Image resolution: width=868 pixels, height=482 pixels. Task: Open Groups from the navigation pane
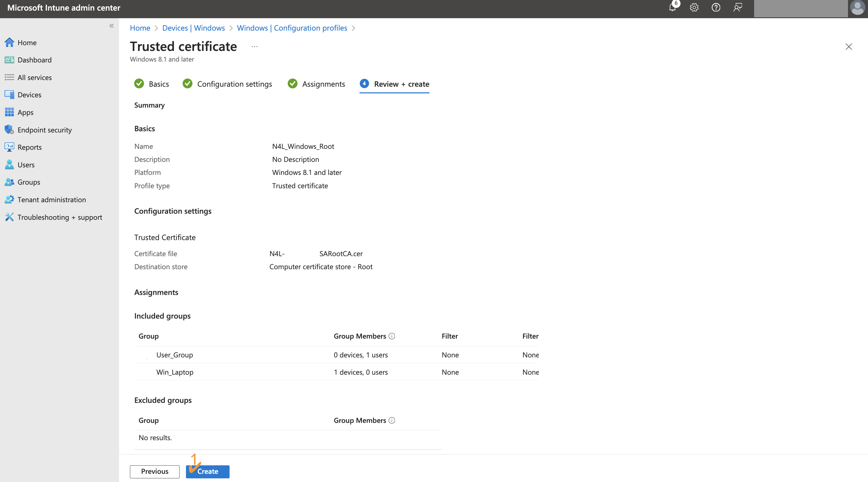[28, 182]
